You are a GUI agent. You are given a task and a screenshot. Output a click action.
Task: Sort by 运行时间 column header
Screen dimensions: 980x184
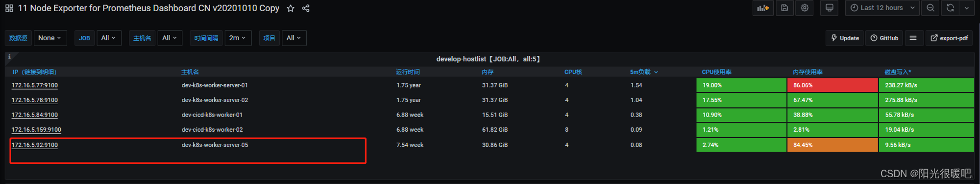408,72
